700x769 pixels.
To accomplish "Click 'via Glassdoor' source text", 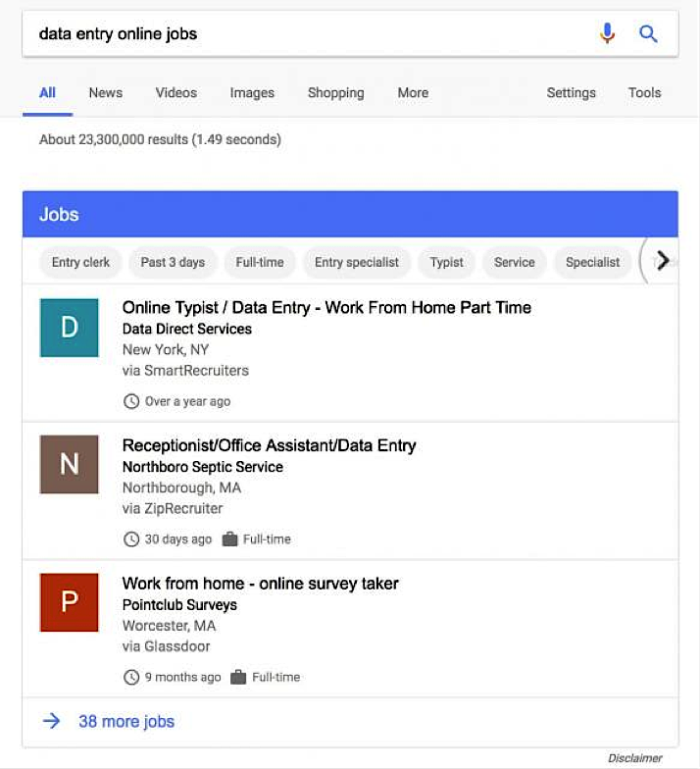I will tap(167, 646).
